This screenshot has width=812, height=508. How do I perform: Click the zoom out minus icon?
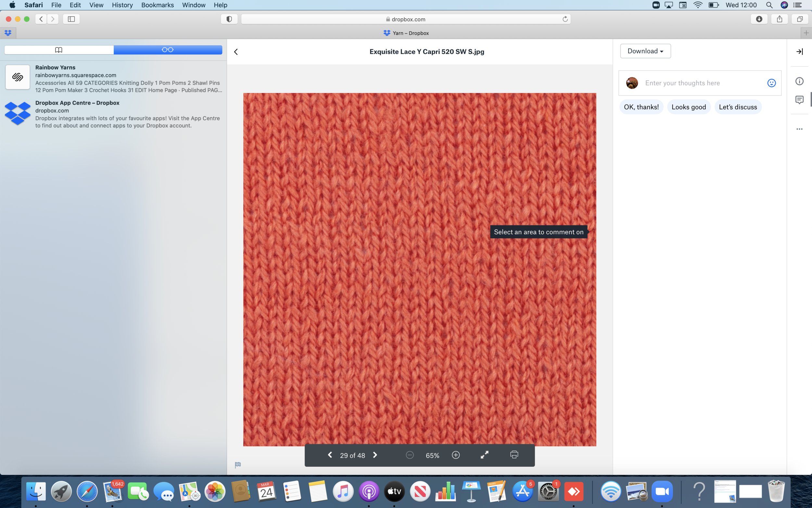pyautogui.click(x=410, y=455)
